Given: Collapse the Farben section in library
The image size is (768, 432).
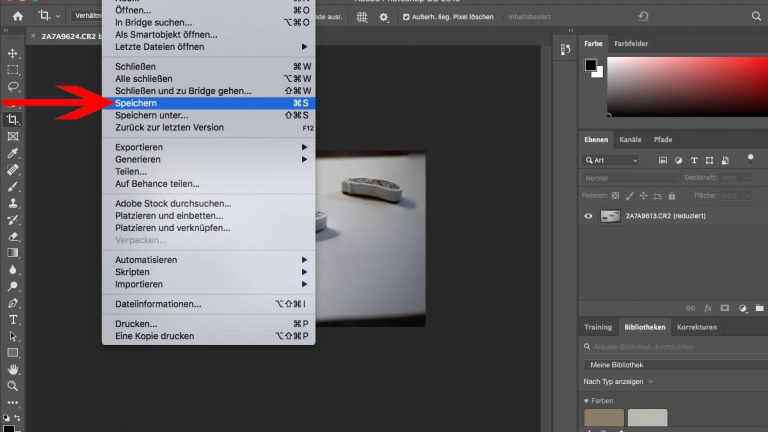Looking at the screenshot, I should point(587,400).
